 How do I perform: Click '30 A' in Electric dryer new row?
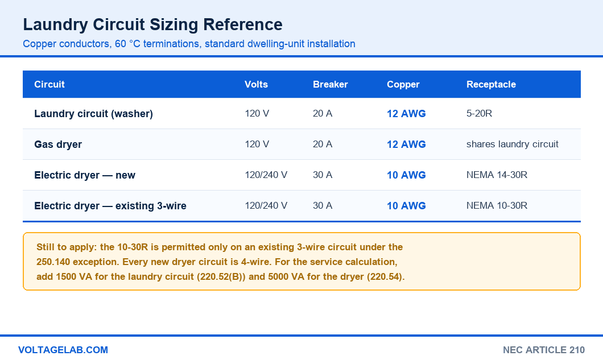click(323, 175)
